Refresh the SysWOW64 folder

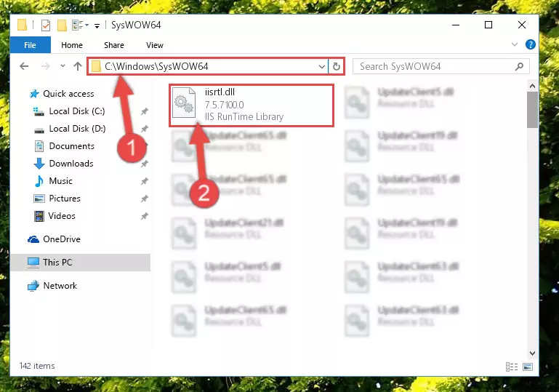(336, 66)
